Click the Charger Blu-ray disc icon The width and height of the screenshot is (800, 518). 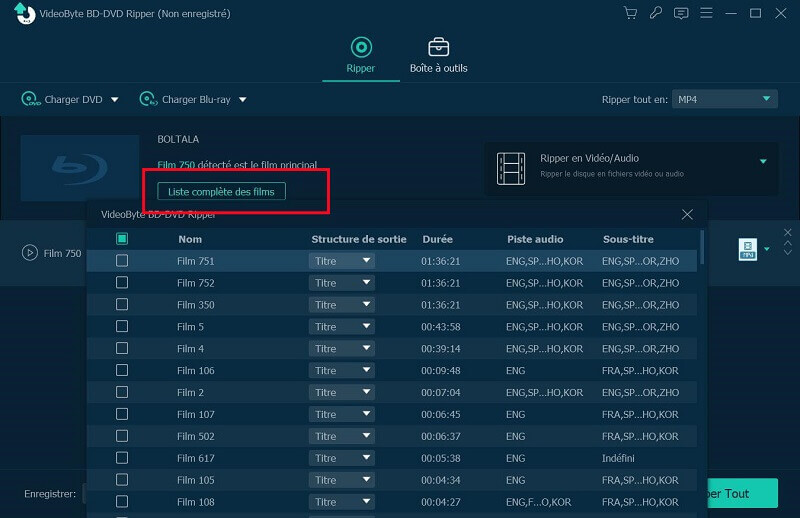[x=148, y=99]
